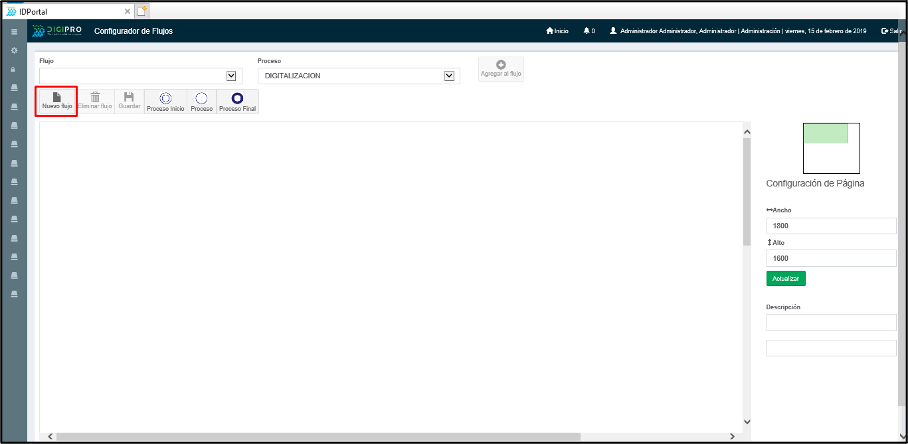The height and width of the screenshot is (444, 908).
Task: Open the hamburger menu in sidebar
Action: (13, 32)
